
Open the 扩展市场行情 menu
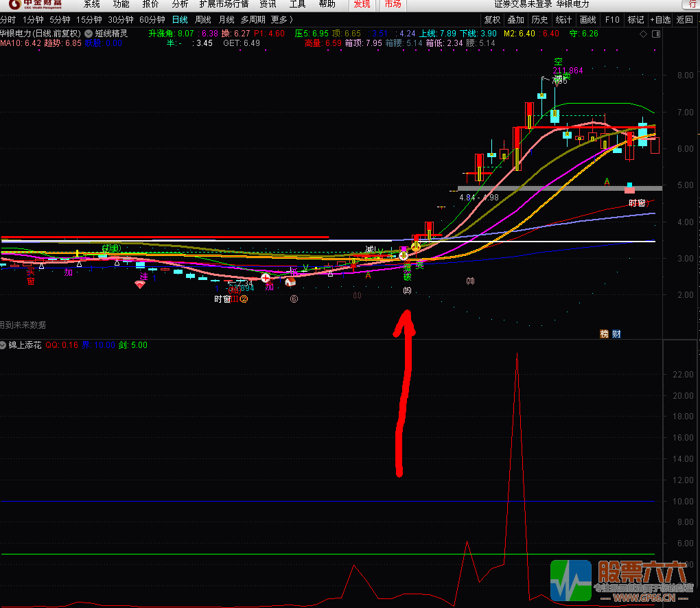click(224, 5)
